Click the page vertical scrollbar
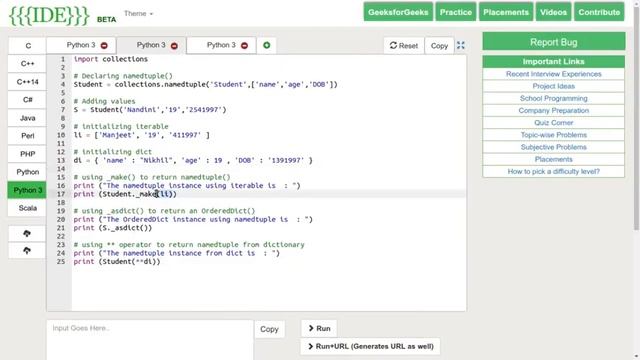This screenshot has height=360, width=640. coord(636,118)
